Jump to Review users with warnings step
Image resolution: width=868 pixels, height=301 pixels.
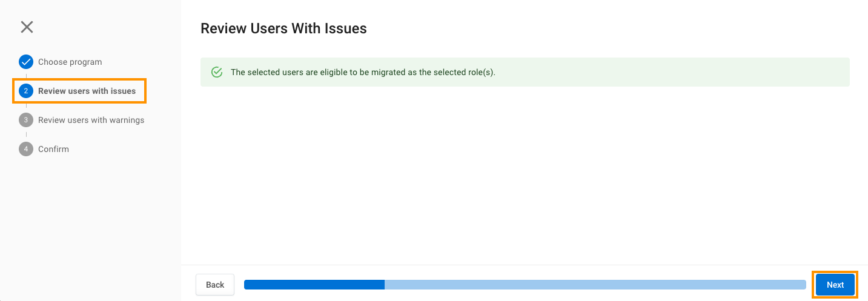[x=91, y=120]
